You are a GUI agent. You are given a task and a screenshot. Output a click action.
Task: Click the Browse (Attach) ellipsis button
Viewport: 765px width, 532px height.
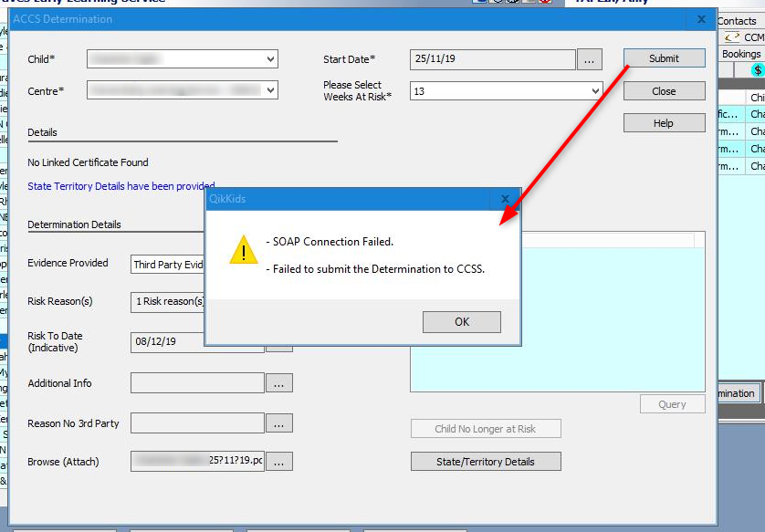pyautogui.click(x=278, y=462)
